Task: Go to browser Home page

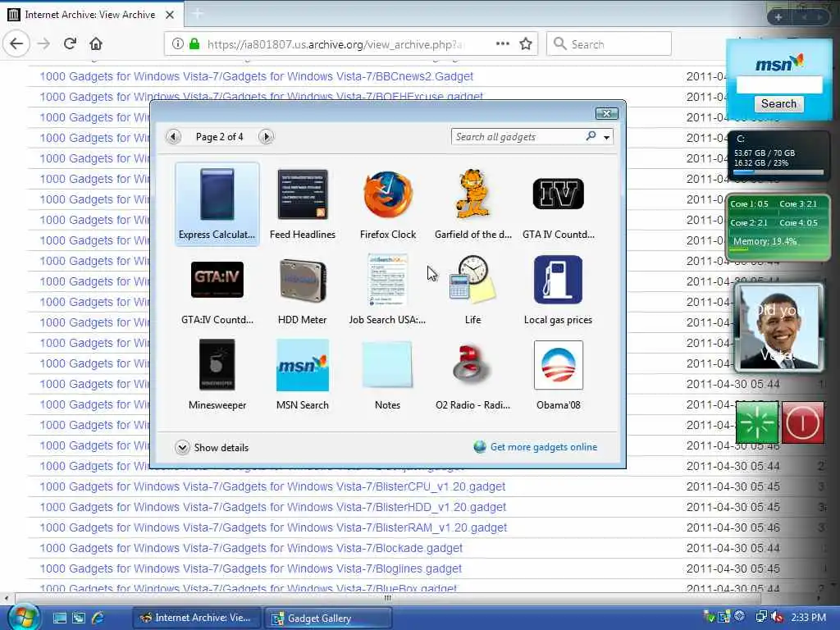Action: [x=96, y=43]
